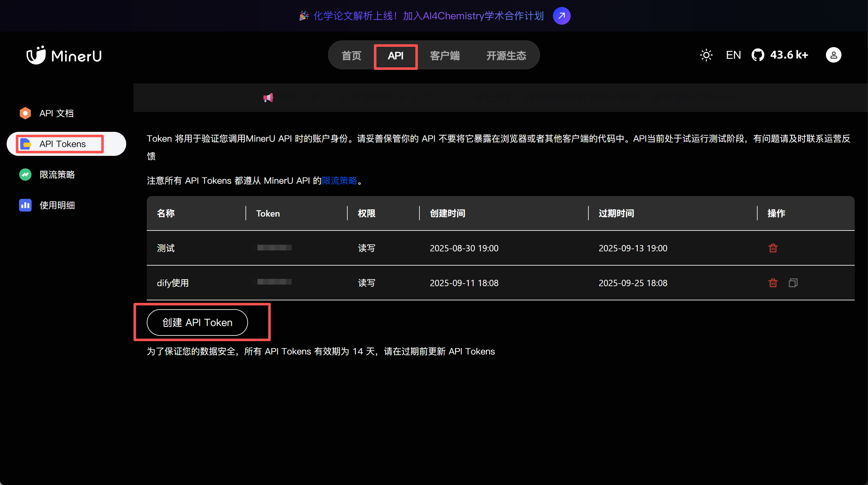Click the 权限 column header
Viewport: 868px width, 485px height.
pos(366,213)
